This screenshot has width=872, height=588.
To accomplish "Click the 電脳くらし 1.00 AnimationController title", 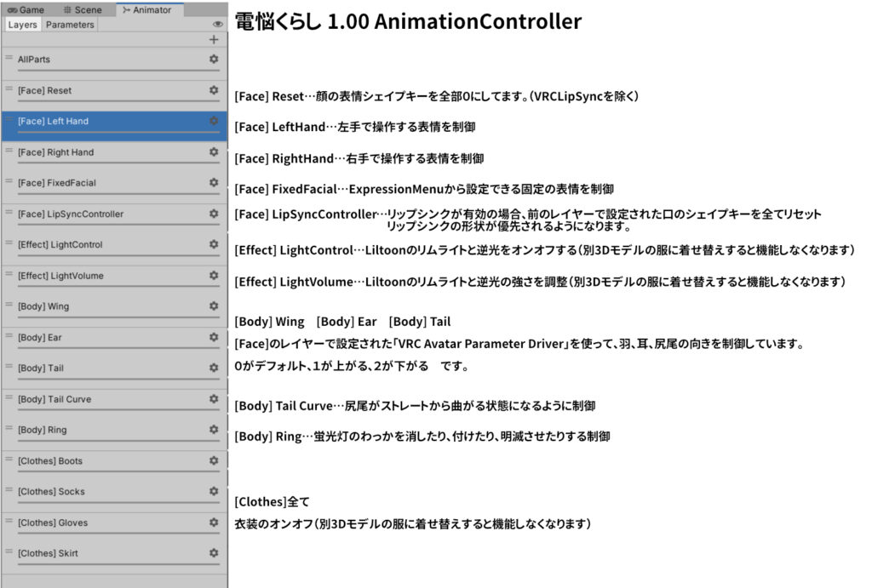I will (x=408, y=21).
